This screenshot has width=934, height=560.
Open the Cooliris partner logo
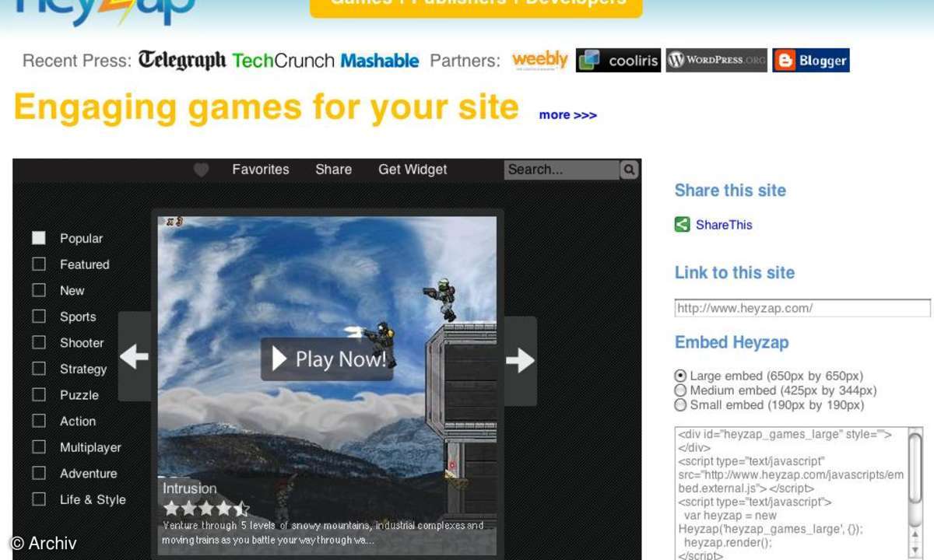point(618,61)
